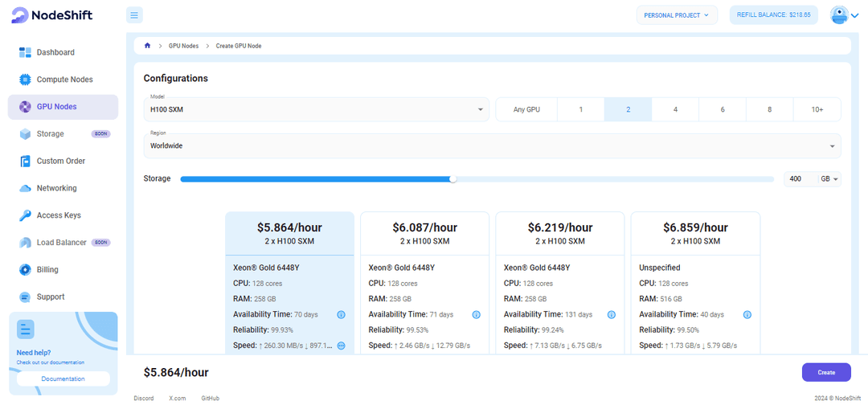This screenshot has width=868, height=405.
Task: Select the $6.087/hour offer card
Action: pos(424,283)
